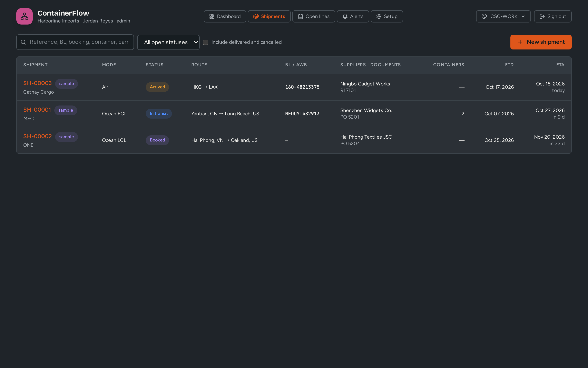The image size is (588, 368).
Task: Open the Setup tab
Action: pos(386,16)
